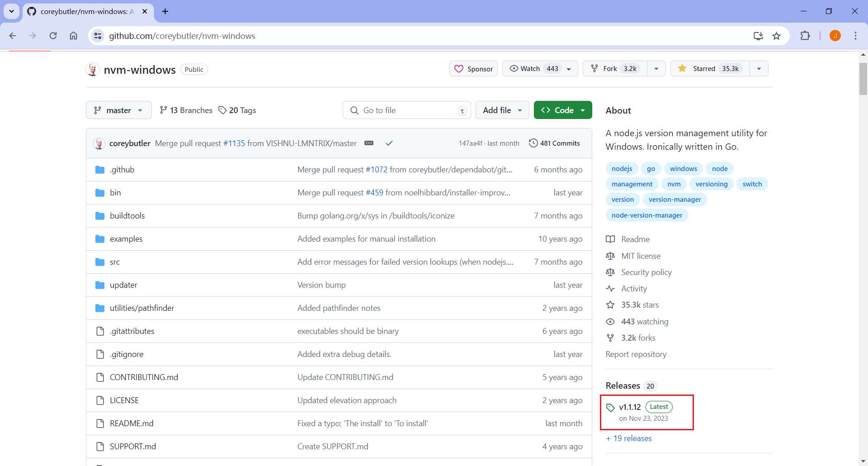Screen dimensions: 868x466
Task: Open the LICENSE file
Action: (124, 400)
